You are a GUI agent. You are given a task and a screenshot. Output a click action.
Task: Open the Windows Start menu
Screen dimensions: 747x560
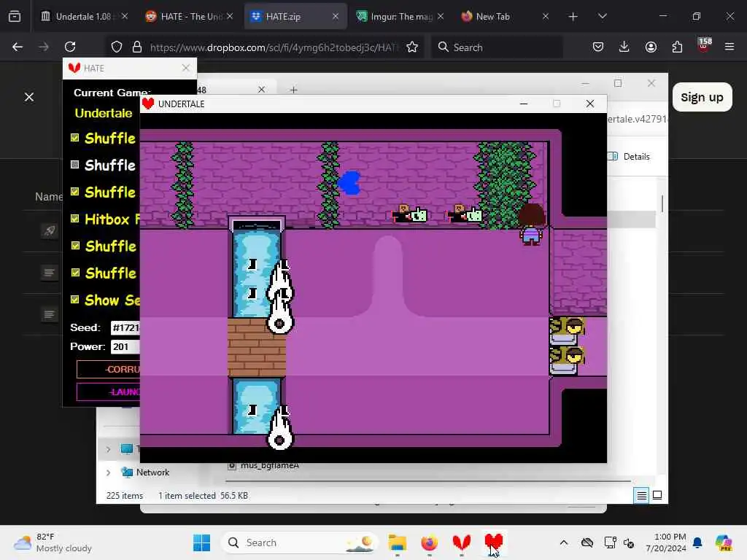[201, 542]
